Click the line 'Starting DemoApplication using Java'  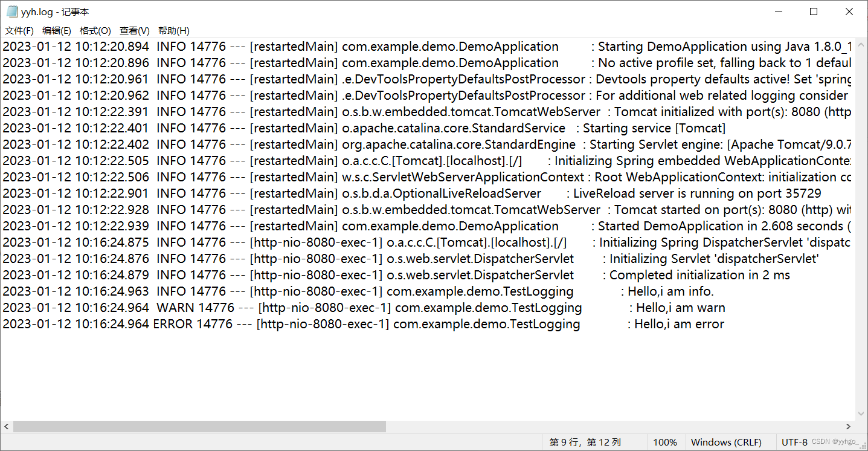click(x=427, y=47)
